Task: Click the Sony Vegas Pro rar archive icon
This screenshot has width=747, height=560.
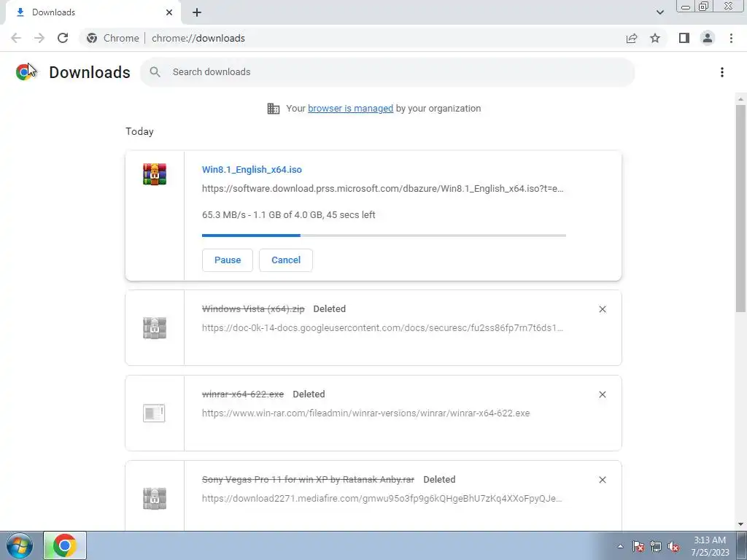Action: tap(155, 499)
